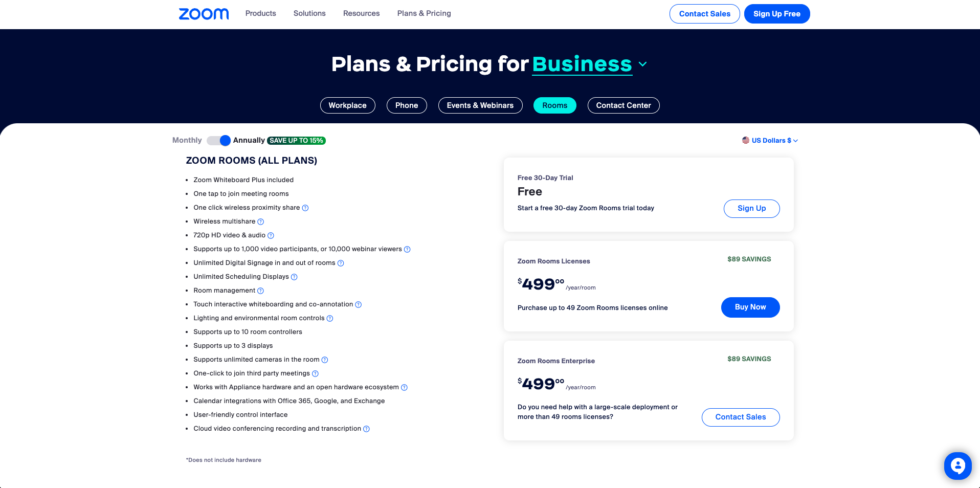980x488 pixels.
Task: Click info icon for one click wireless proximity share
Action: (305, 208)
